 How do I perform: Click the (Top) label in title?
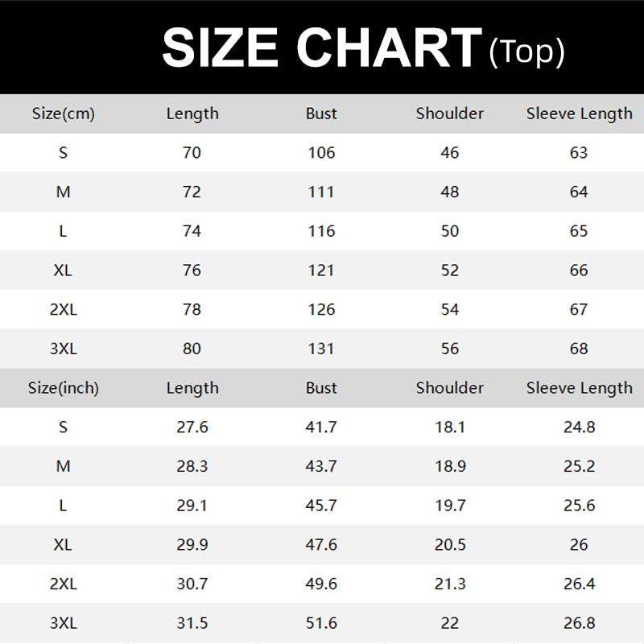pyautogui.click(x=526, y=52)
